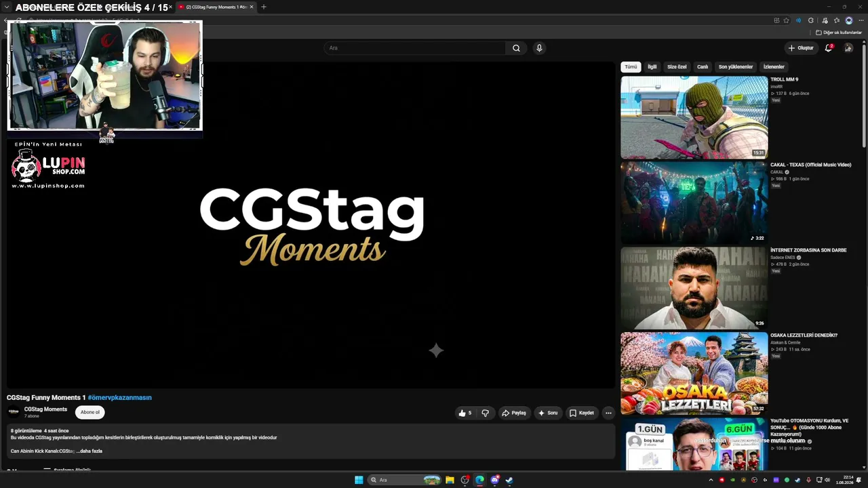Open the browser apps icon in address bar
The width and height of the screenshot is (868, 488).
[776, 20]
